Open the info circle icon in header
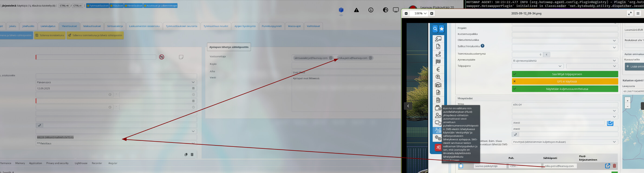 [371, 10]
